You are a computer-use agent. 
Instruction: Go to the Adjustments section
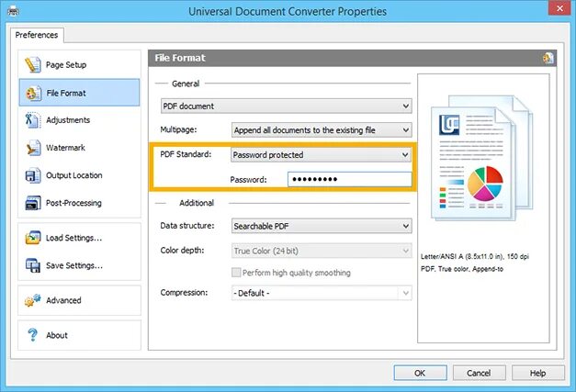coord(79,120)
